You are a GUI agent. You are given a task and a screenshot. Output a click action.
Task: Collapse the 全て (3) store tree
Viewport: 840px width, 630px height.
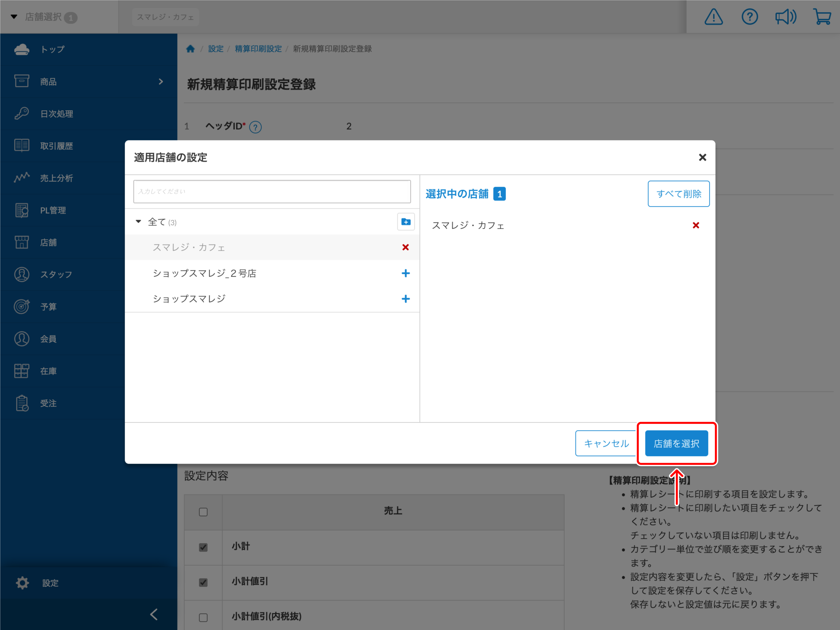point(138,221)
